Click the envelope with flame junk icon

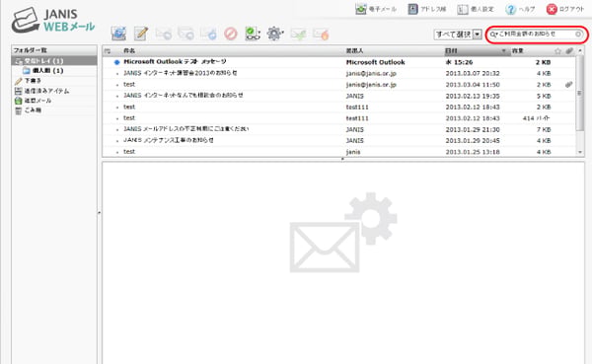[x=321, y=35]
